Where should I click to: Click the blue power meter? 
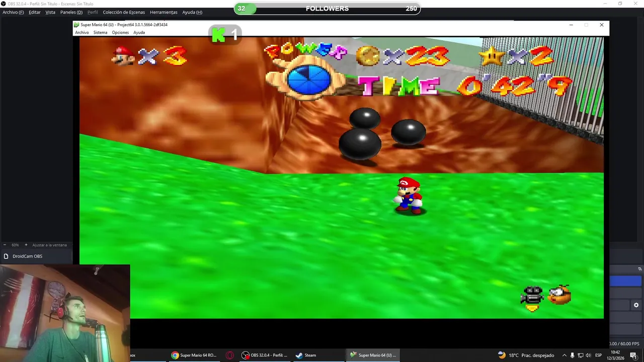309,80
